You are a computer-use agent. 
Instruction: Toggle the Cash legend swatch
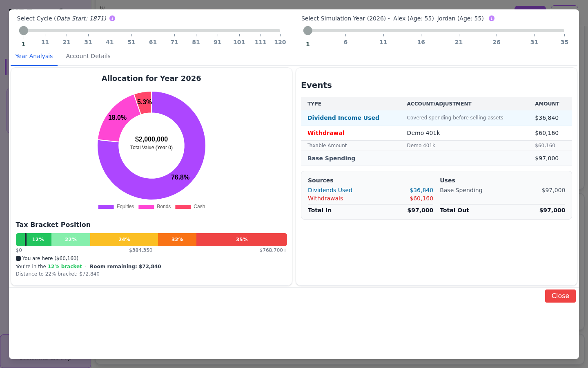pyautogui.click(x=183, y=207)
